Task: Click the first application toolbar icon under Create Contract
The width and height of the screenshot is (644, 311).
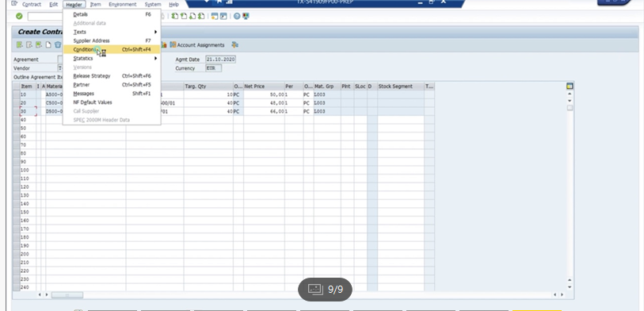Action: click(x=19, y=45)
